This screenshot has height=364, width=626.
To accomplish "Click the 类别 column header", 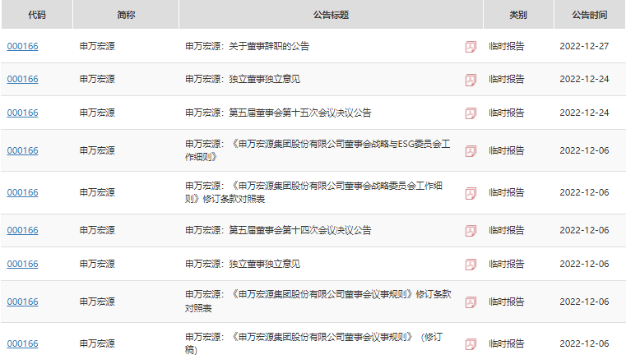I will point(518,15).
